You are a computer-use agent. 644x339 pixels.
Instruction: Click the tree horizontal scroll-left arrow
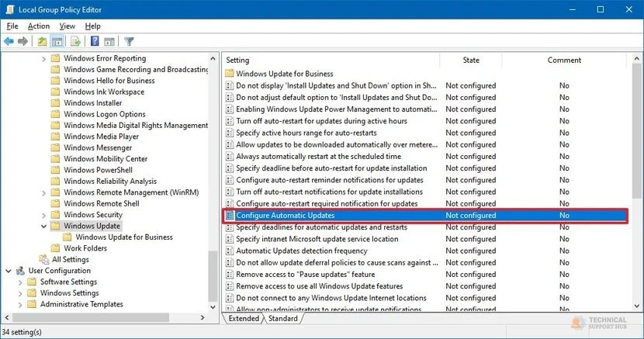coord(6,317)
